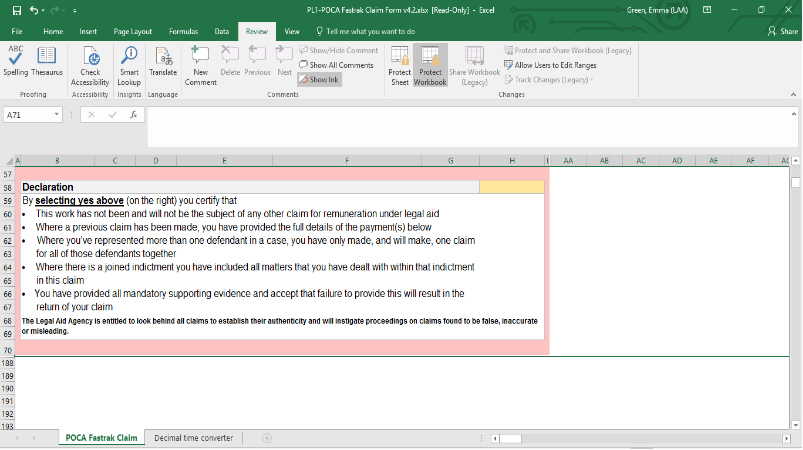Image resolution: width=803 pixels, height=450 pixels.
Task: Open the Decimal time converter sheet
Action: coord(193,438)
